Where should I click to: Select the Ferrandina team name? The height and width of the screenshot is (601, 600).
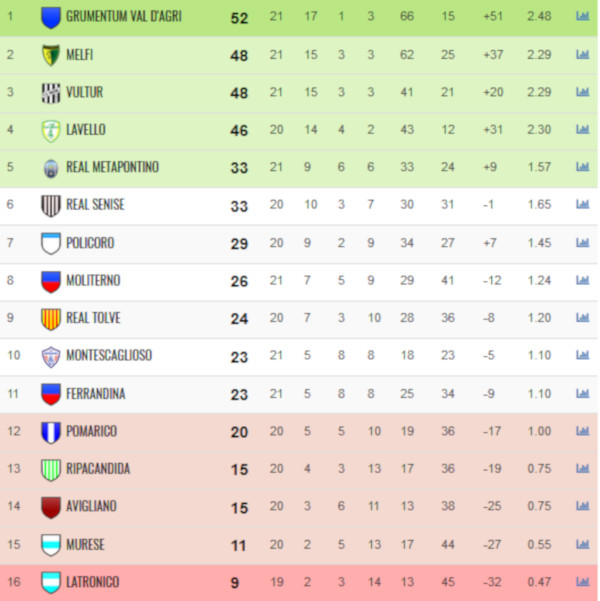coord(95,394)
